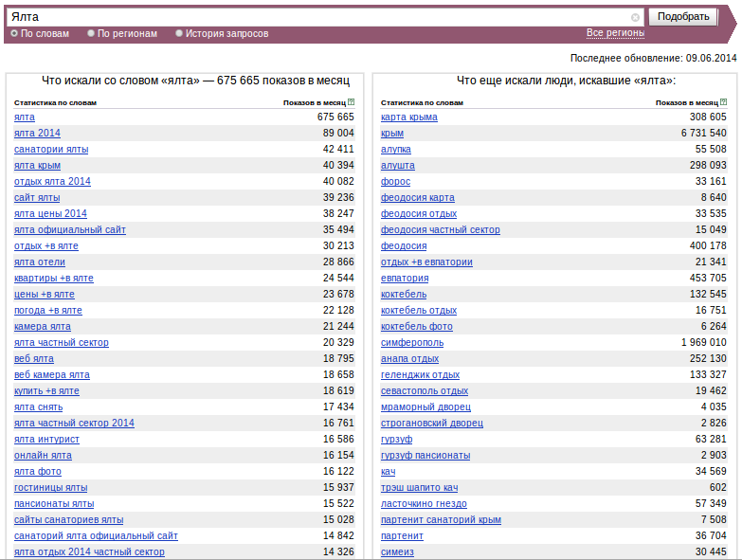Screen dimensions: 742x560
Task: Open the ялта отели link
Action: [40, 262]
